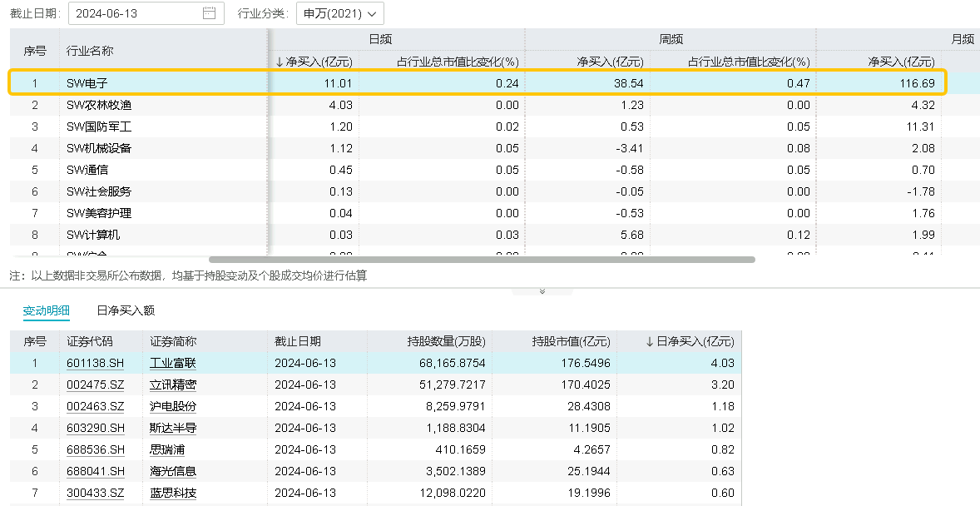Click 工业富联 daily net buy value 4.03
980x506 pixels.
click(723, 363)
